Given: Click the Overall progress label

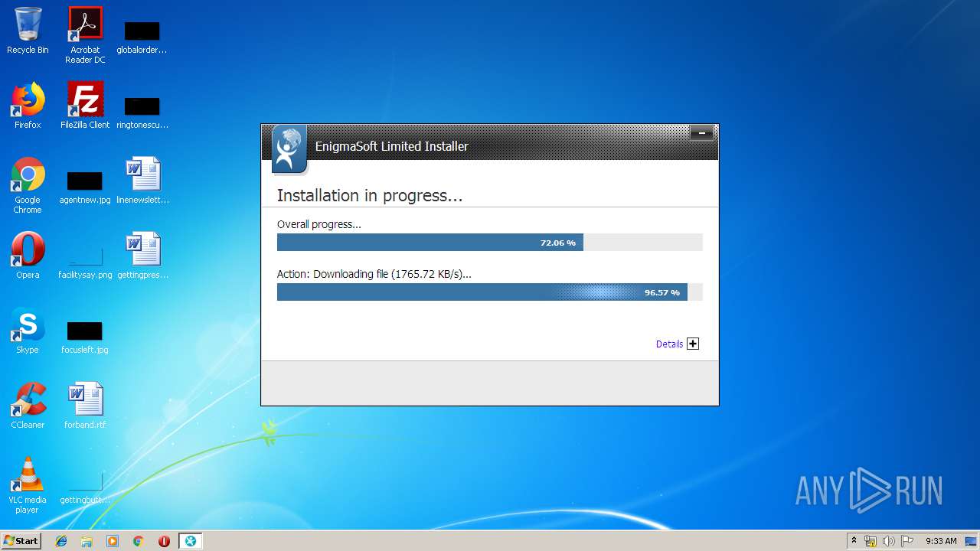Looking at the screenshot, I should pyautogui.click(x=318, y=224).
